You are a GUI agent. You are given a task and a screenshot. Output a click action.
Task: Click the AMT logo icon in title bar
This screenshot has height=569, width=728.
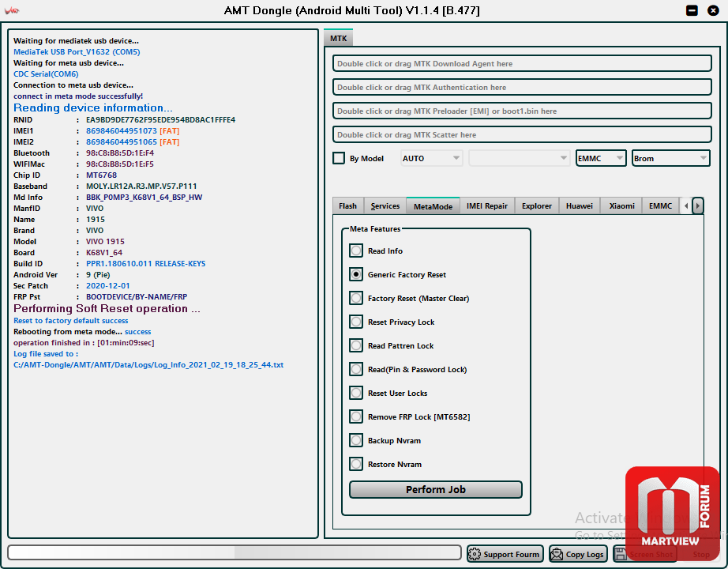(12, 10)
